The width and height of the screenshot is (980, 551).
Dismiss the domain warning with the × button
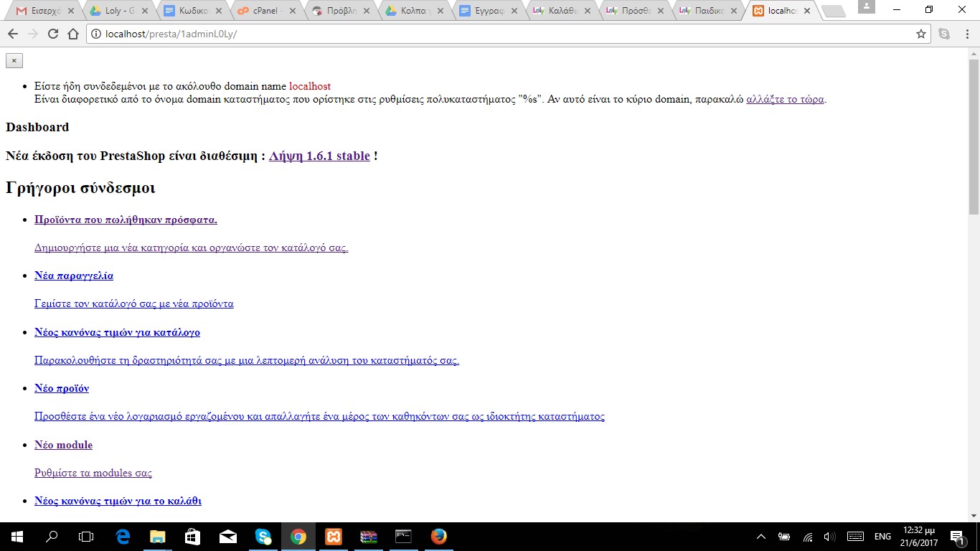[14, 60]
